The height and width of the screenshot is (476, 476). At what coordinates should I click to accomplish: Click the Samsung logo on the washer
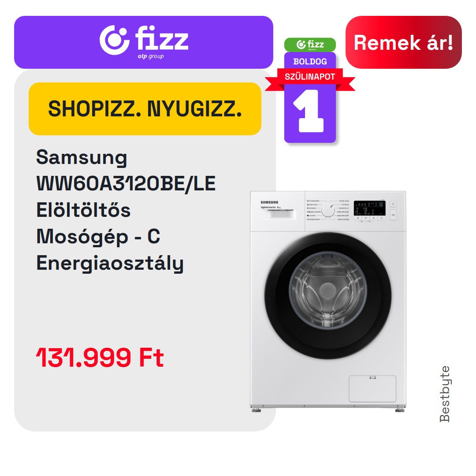pos(269,202)
